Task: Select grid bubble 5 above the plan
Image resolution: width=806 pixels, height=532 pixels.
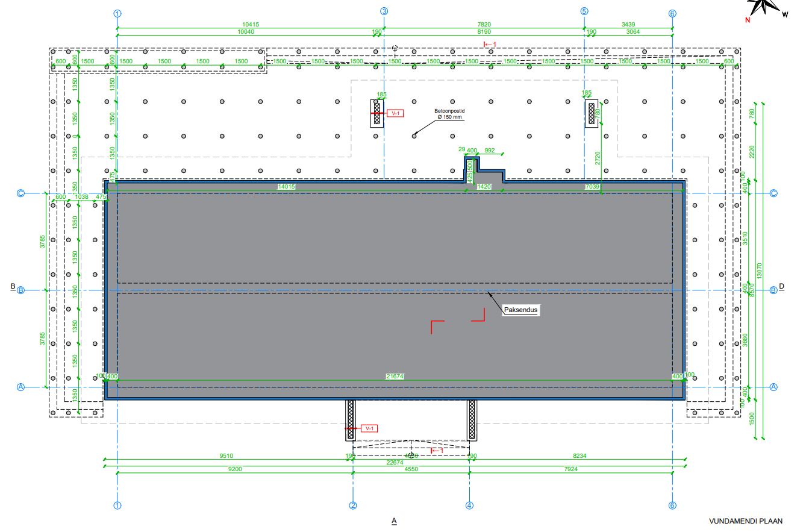Action: [x=584, y=12]
